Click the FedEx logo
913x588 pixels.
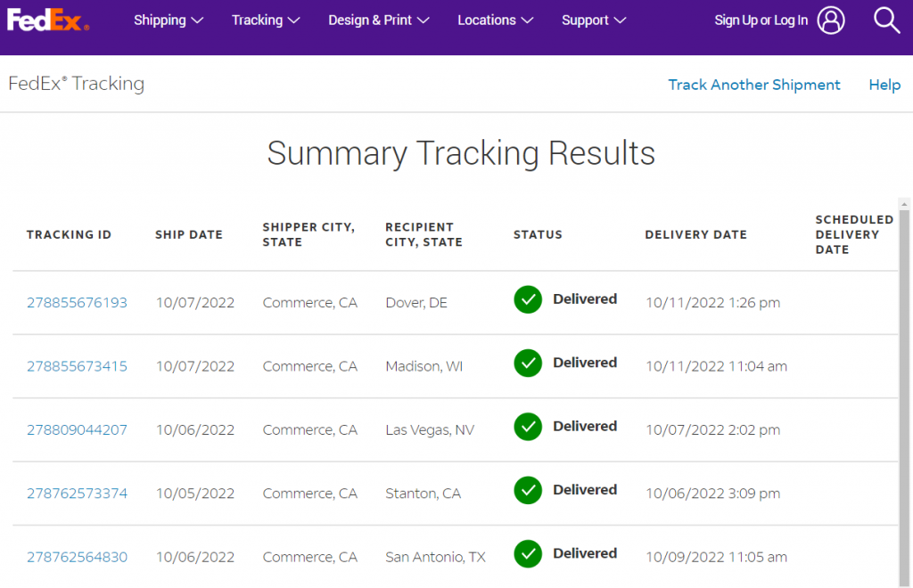pos(48,20)
